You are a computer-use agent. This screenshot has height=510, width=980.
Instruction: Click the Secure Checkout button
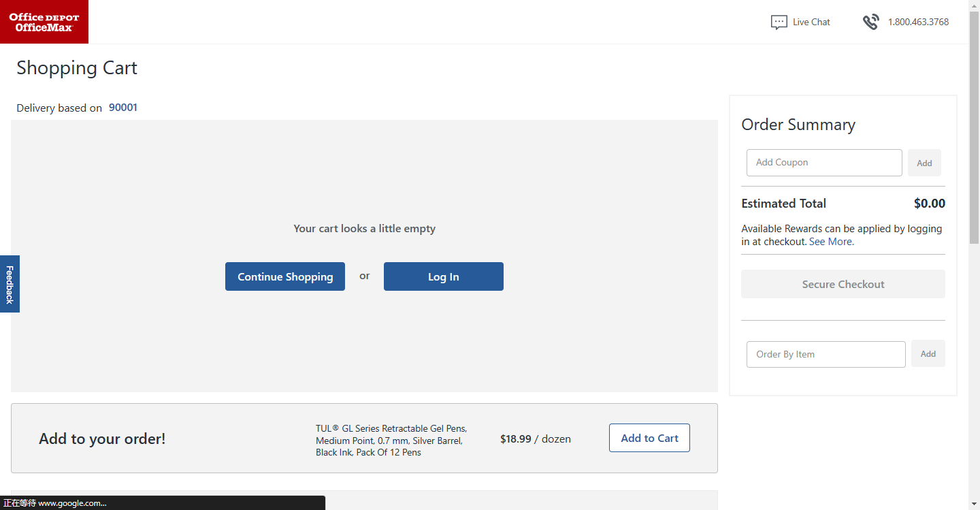[x=843, y=284]
